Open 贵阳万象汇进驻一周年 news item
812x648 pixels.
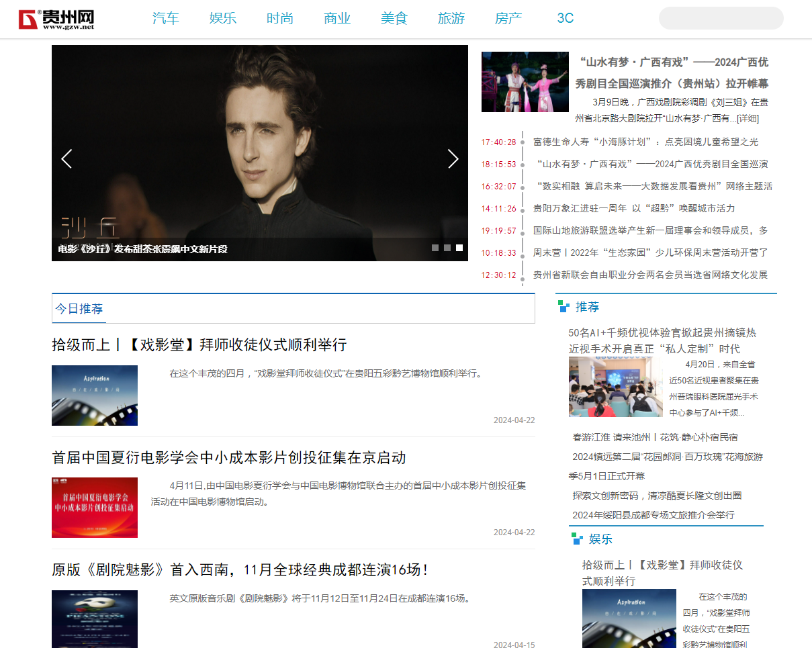[x=634, y=208]
